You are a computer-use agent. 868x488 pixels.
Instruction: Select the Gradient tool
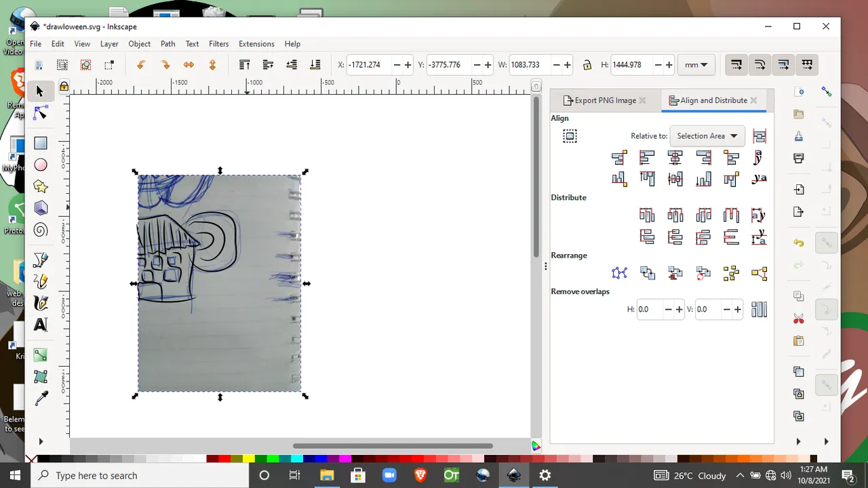[41, 354]
